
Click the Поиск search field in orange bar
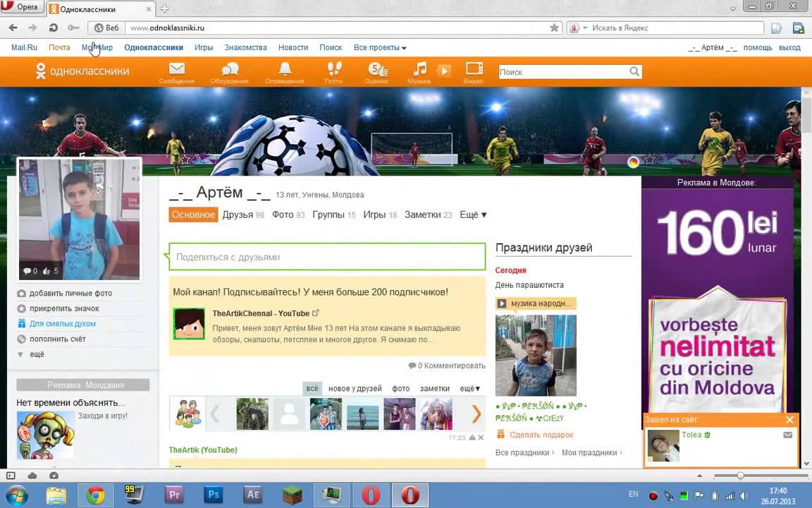pyautogui.click(x=563, y=71)
